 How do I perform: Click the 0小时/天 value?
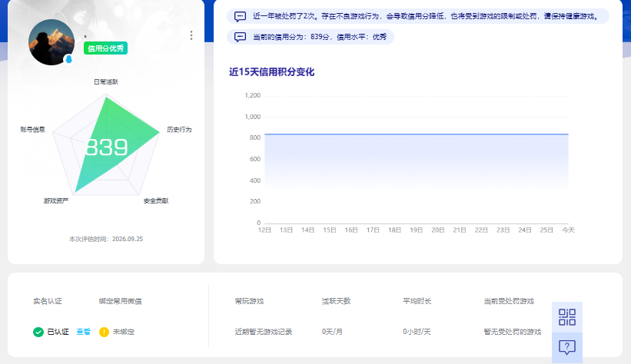(417, 332)
